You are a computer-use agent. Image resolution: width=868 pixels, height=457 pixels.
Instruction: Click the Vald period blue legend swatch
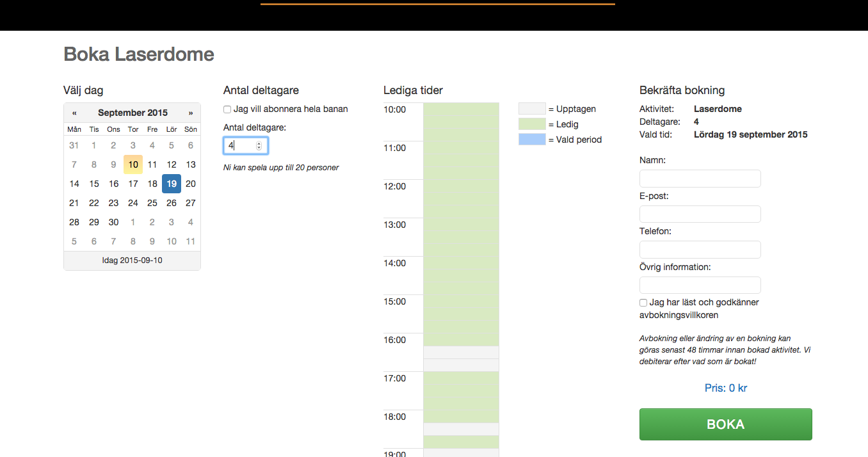(532, 140)
